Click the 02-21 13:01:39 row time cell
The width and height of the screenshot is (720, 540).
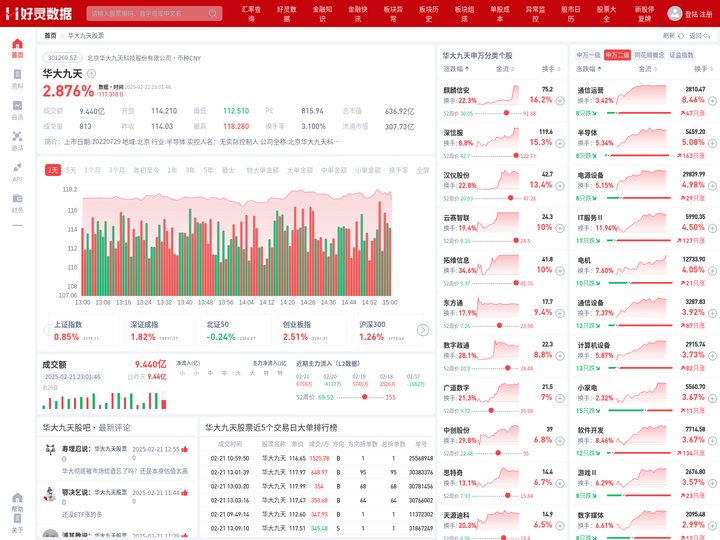[230, 472]
